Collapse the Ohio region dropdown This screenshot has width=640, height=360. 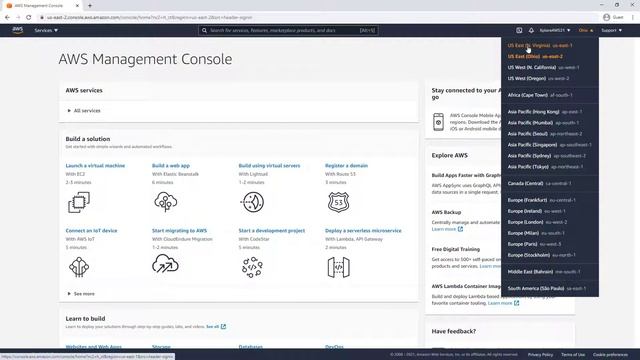tap(586, 30)
